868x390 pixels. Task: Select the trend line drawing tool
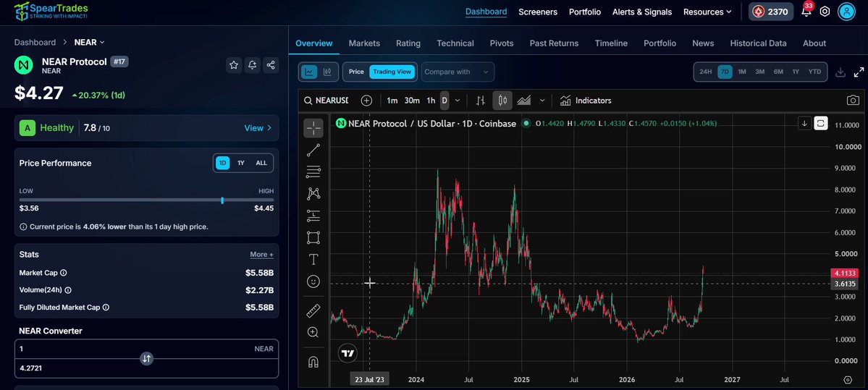tap(313, 150)
